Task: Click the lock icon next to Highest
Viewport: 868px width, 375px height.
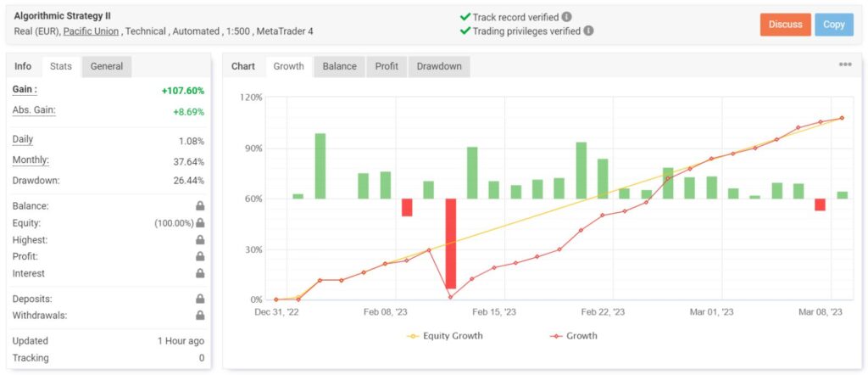Action: point(200,240)
